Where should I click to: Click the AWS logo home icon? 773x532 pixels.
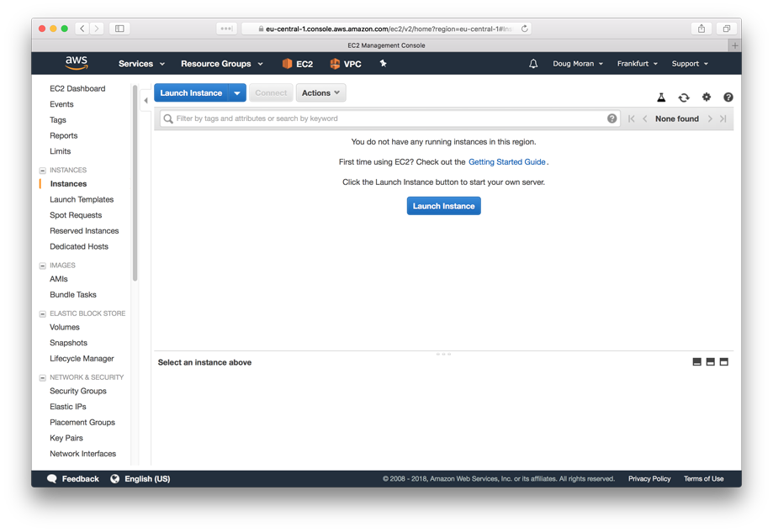[x=77, y=62]
